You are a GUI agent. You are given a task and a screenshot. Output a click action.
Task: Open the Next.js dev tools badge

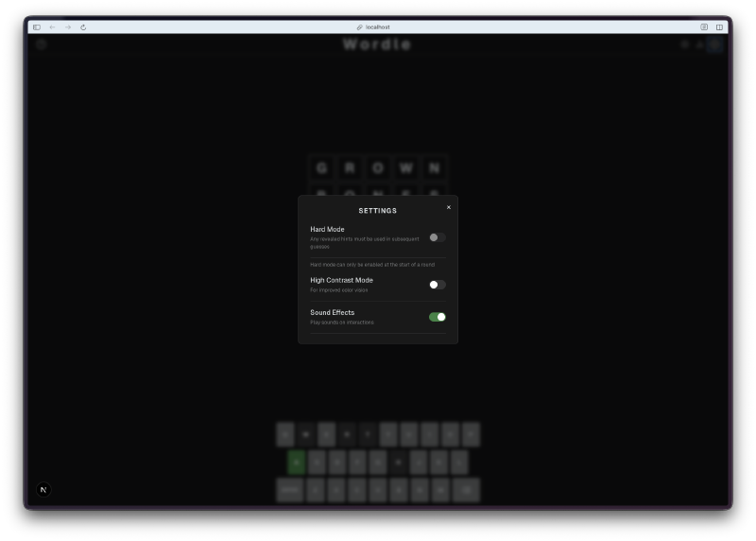pyautogui.click(x=43, y=489)
